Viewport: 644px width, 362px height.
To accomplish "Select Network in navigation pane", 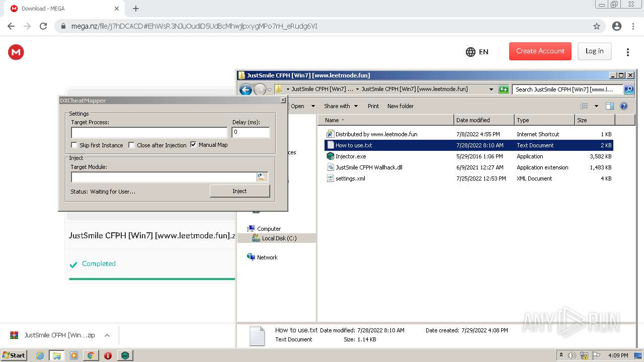I will (x=267, y=257).
